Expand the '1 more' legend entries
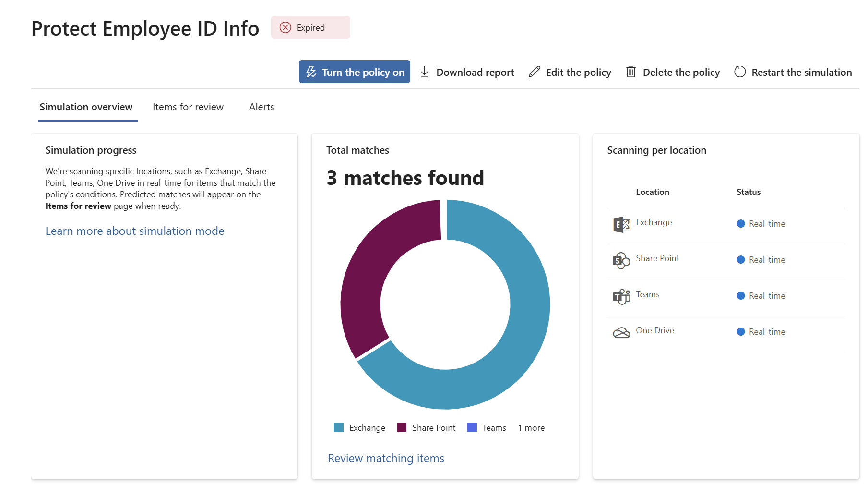868x498 pixels. [x=531, y=428]
